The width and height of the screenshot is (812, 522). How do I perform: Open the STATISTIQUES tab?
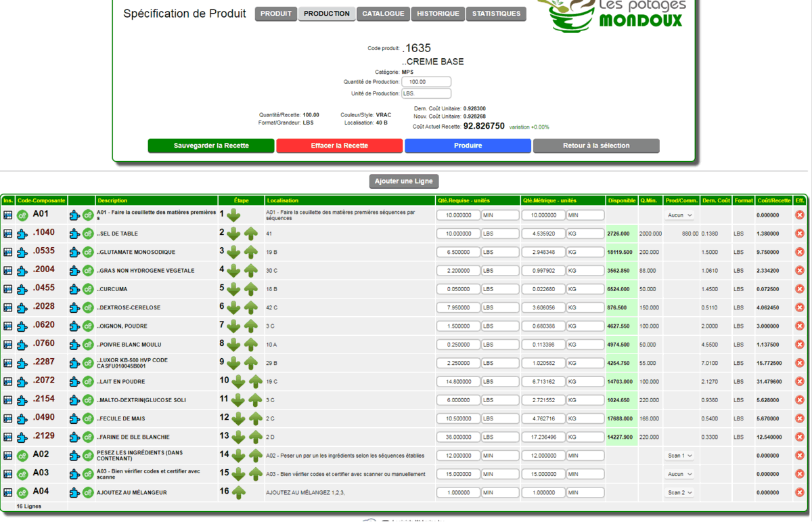point(496,14)
